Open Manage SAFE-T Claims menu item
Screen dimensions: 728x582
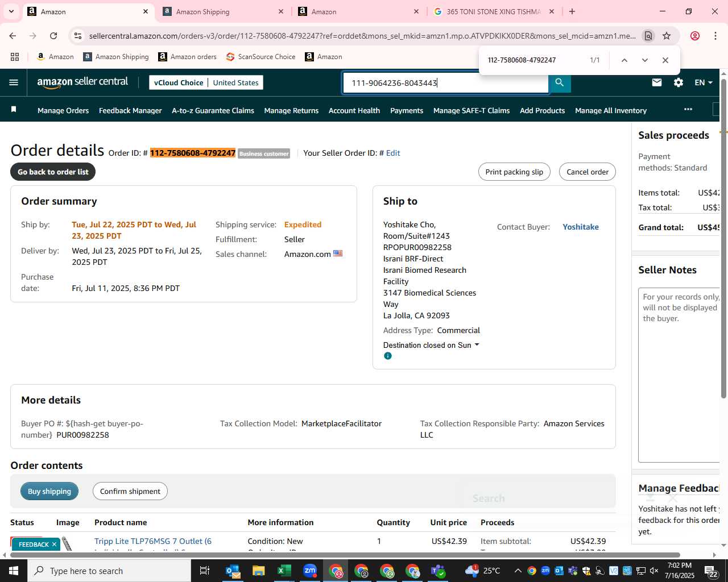[471, 110]
